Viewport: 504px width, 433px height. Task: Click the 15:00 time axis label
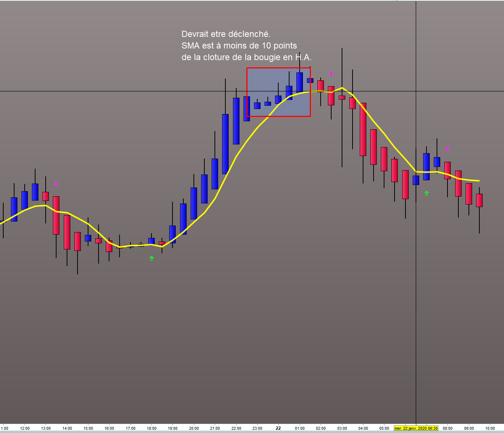point(88,428)
